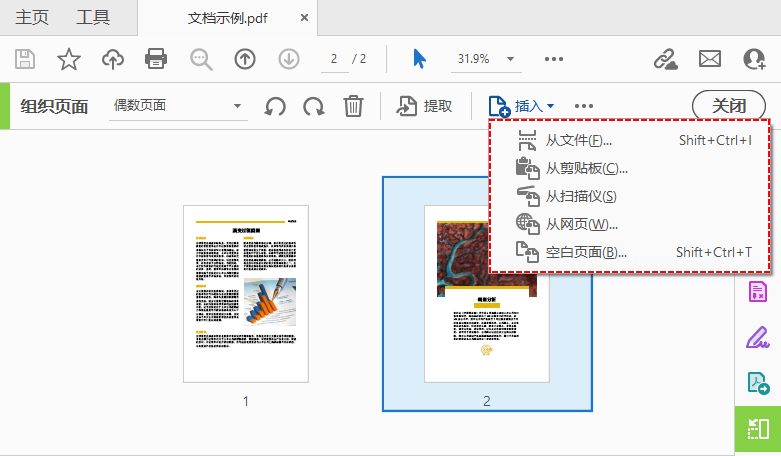
Task: Choose 从网页(W)... from the insert menu
Action: coord(630,224)
